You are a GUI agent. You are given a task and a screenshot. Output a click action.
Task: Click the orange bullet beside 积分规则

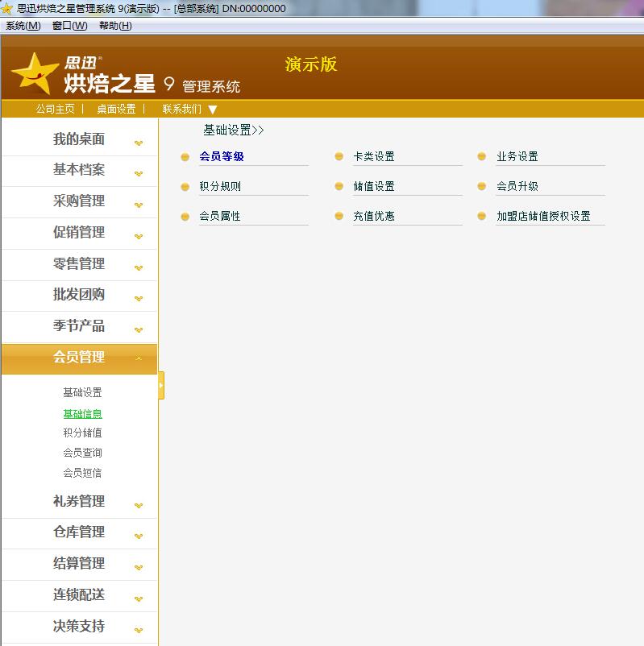(185, 187)
